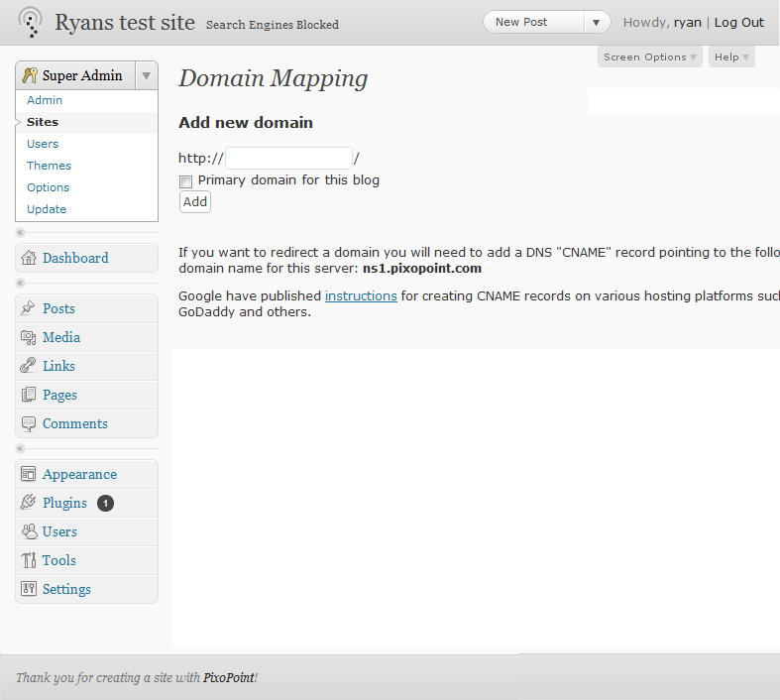
Task: Toggle the Super Admin menu arrow
Action: click(147, 75)
